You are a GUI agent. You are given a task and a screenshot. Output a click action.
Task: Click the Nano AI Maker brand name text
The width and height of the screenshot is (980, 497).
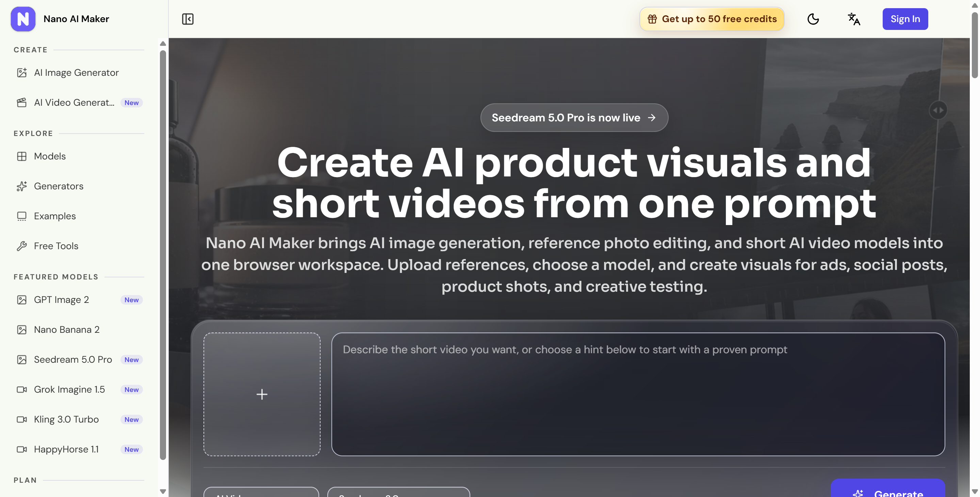[x=76, y=19]
